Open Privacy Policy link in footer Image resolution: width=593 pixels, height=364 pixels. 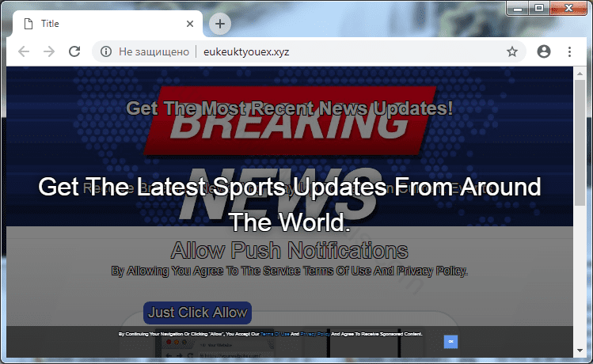point(314,335)
